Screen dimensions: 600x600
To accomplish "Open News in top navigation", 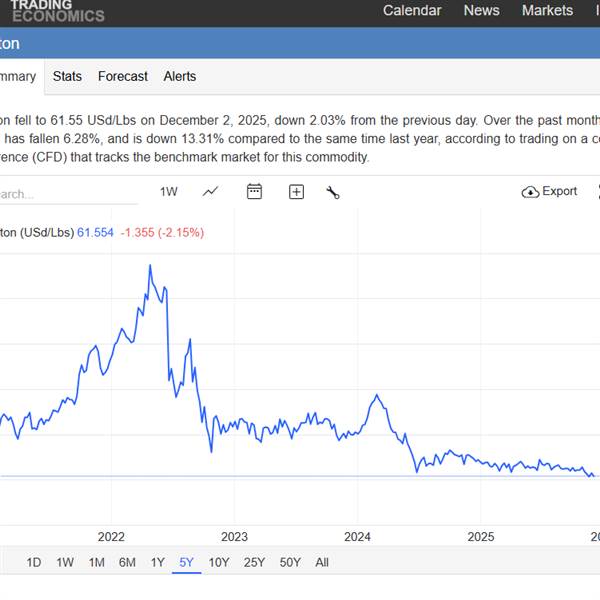I will pyautogui.click(x=481, y=11).
